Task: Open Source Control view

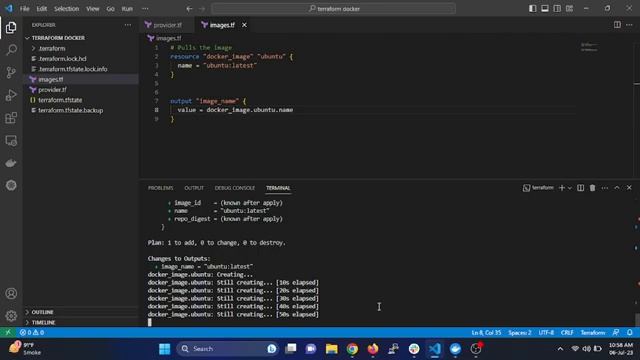Action: (x=11, y=72)
